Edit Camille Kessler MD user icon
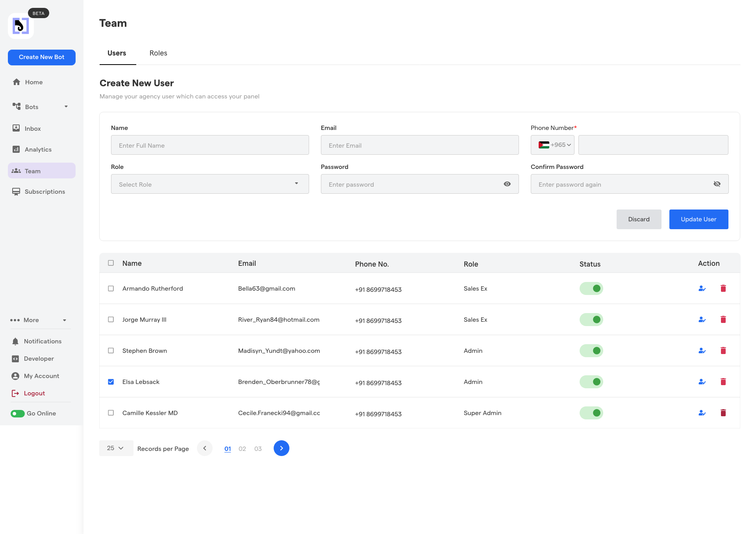The height and width of the screenshot is (534, 756). 702,413
